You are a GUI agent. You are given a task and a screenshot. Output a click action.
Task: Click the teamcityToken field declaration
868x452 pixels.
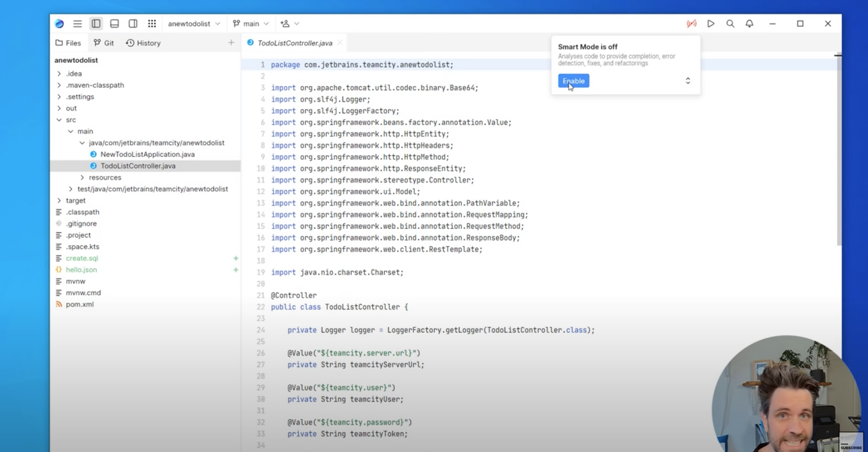click(x=347, y=434)
